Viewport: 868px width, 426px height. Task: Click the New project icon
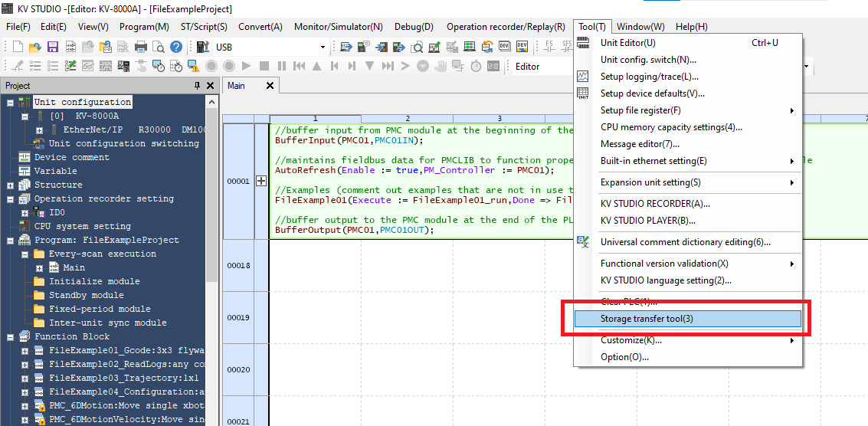(16, 48)
